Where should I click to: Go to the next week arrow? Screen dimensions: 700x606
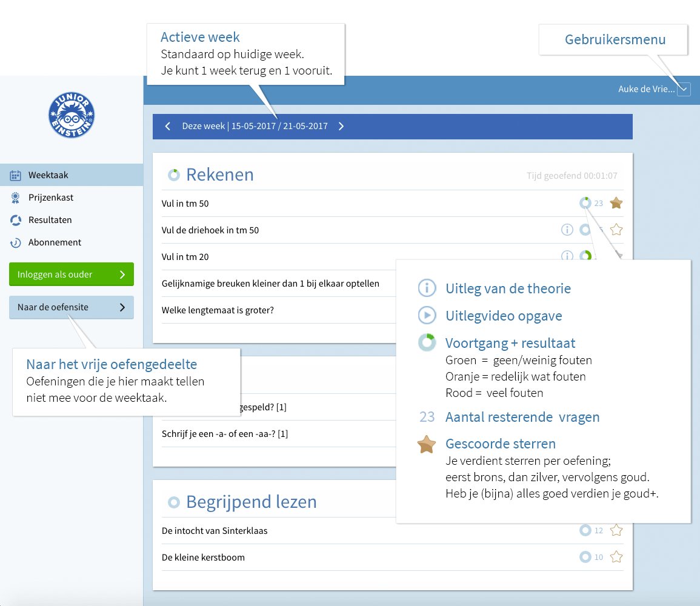341,127
